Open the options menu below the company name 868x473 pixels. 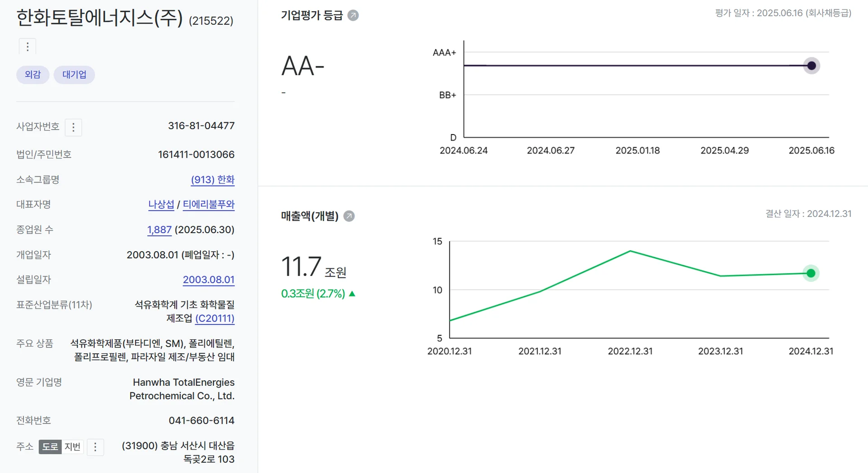pos(27,46)
